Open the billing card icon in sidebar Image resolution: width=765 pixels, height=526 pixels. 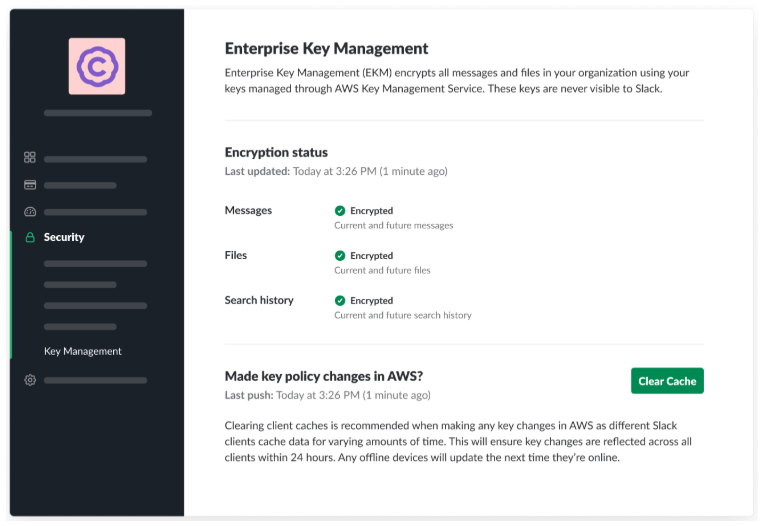tap(30, 185)
